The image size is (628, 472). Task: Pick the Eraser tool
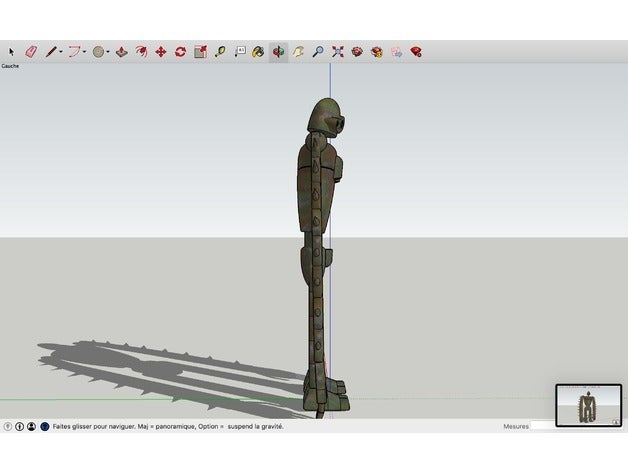[29, 51]
